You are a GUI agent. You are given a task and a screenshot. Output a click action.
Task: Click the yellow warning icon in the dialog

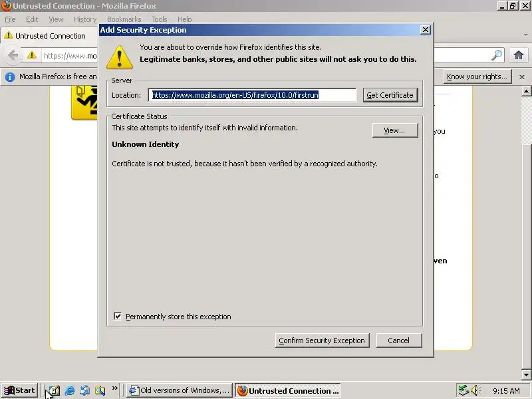point(120,57)
